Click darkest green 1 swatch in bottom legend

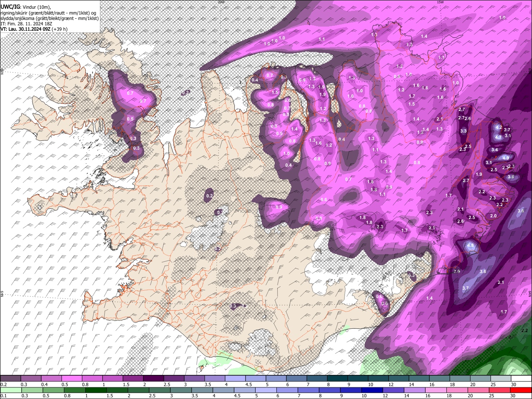pyautogui.click(x=96, y=390)
